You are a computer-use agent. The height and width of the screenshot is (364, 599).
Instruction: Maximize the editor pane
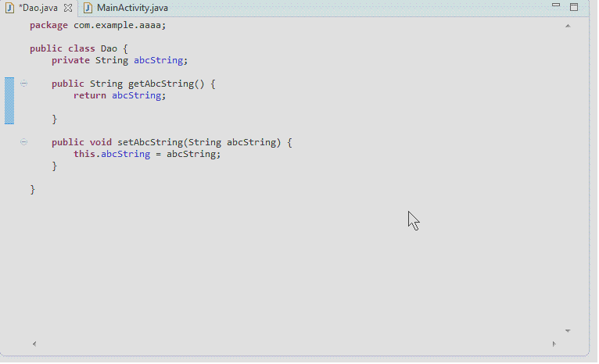[x=574, y=7]
